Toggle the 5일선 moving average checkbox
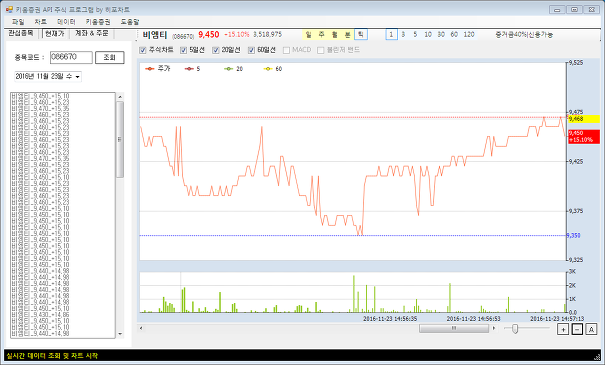The image size is (605, 365). click(183, 50)
